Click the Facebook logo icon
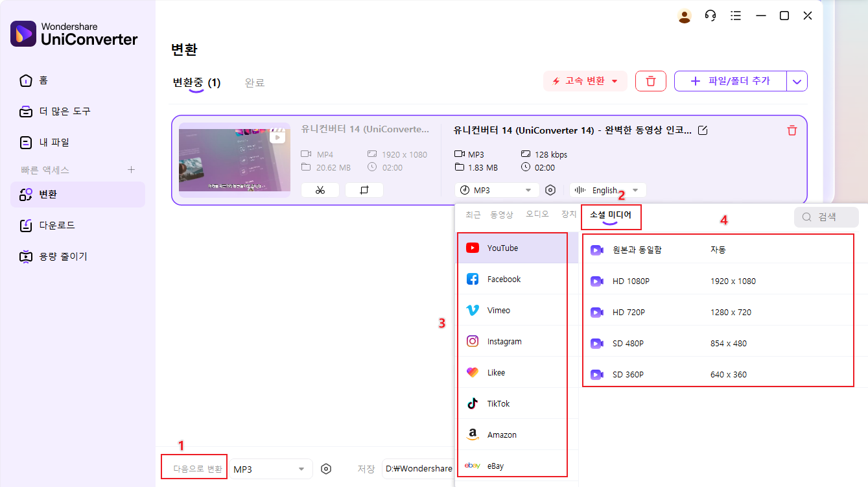This screenshot has height=487, width=868. 473,279
